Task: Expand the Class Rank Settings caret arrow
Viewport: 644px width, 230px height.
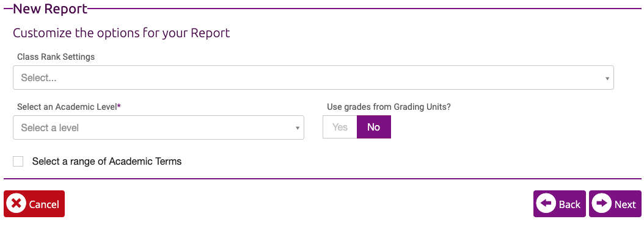Action: pyautogui.click(x=607, y=78)
